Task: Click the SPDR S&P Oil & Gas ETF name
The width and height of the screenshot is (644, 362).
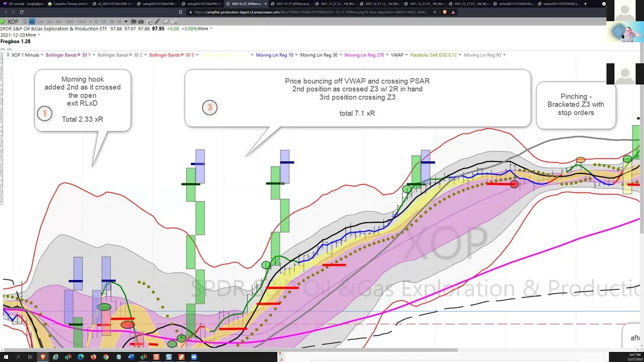Action: (54, 29)
